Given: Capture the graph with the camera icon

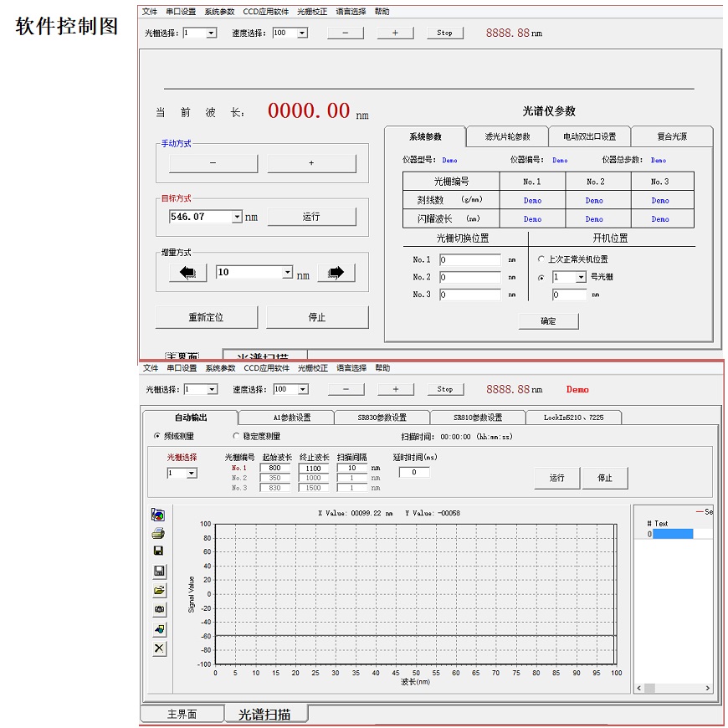Looking at the screenshot, I should tap(159, 610).
